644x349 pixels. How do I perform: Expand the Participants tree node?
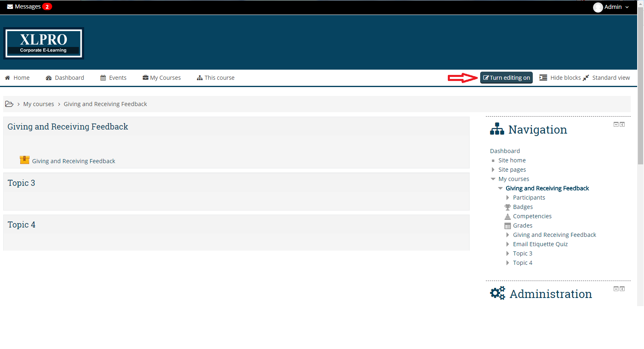pyautogui.click(x=507, y=198)
